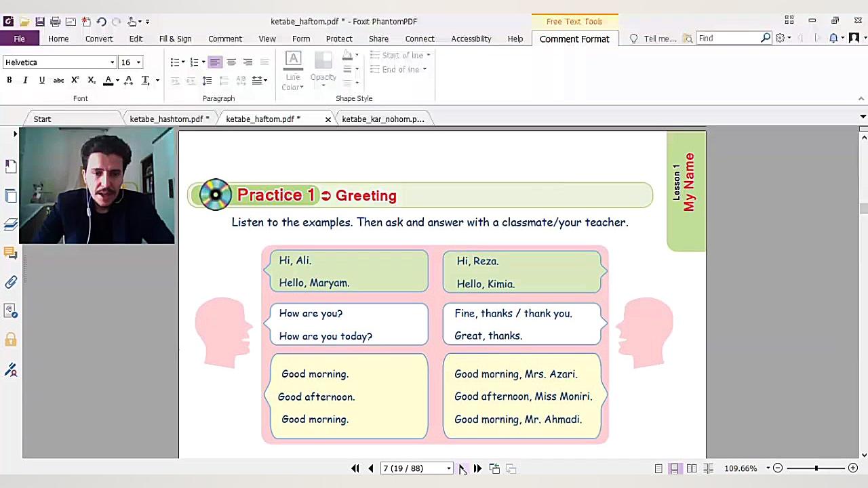Open the font color dropdown arrow
Image resolution: width=868 pixels, height=488 pixels.
coord(117,80)
